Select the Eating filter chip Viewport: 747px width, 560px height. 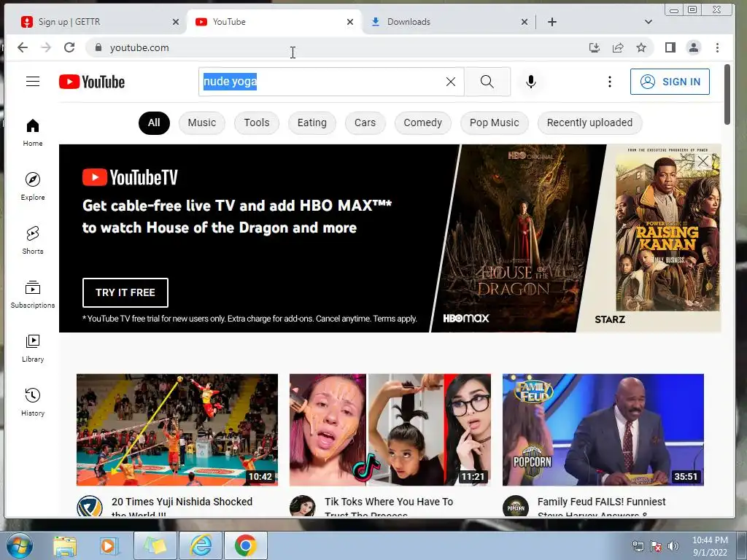point(312,122)
